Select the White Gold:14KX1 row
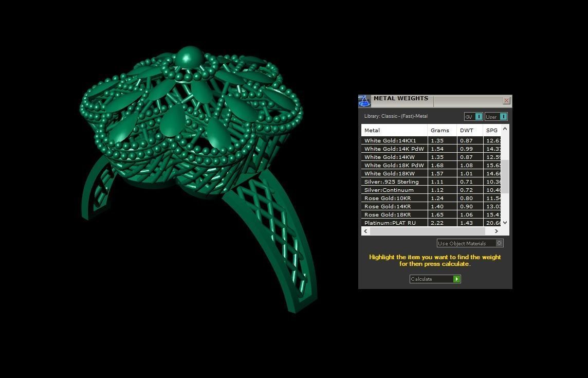The height and width of the screenshot is (378, 588). pos(431,140)
